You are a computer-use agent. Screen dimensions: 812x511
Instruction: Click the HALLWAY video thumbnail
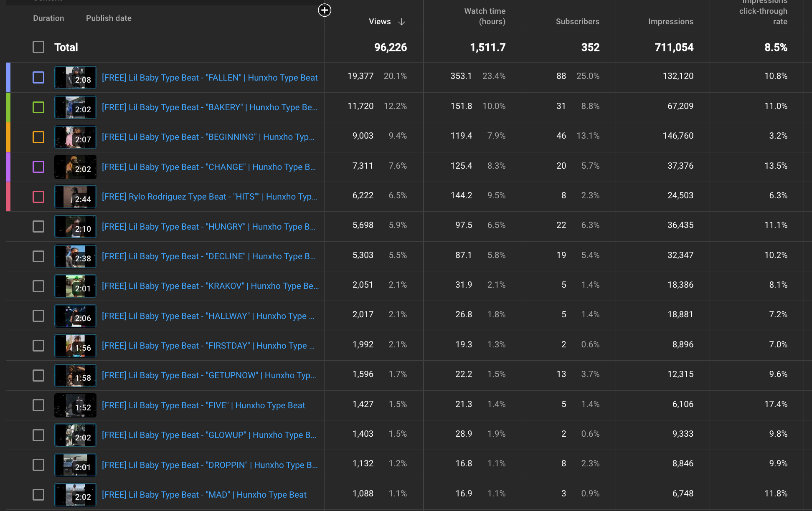click(75, 316)
